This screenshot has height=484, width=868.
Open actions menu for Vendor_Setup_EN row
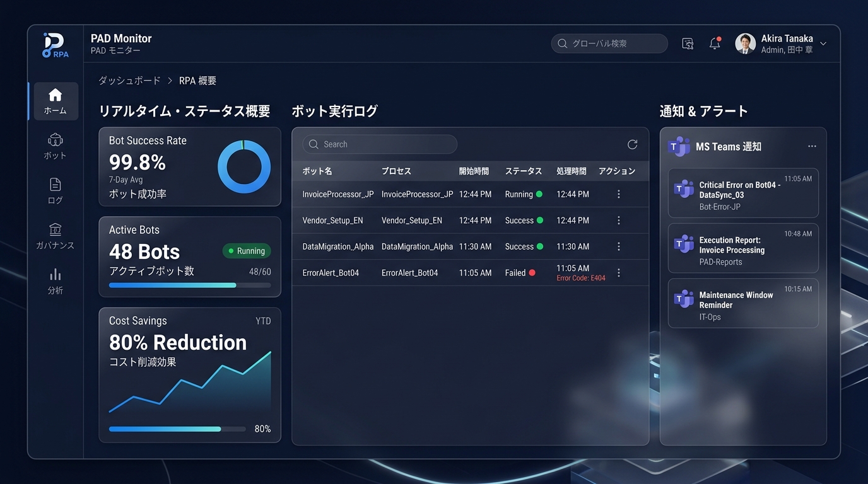(619, 221)
